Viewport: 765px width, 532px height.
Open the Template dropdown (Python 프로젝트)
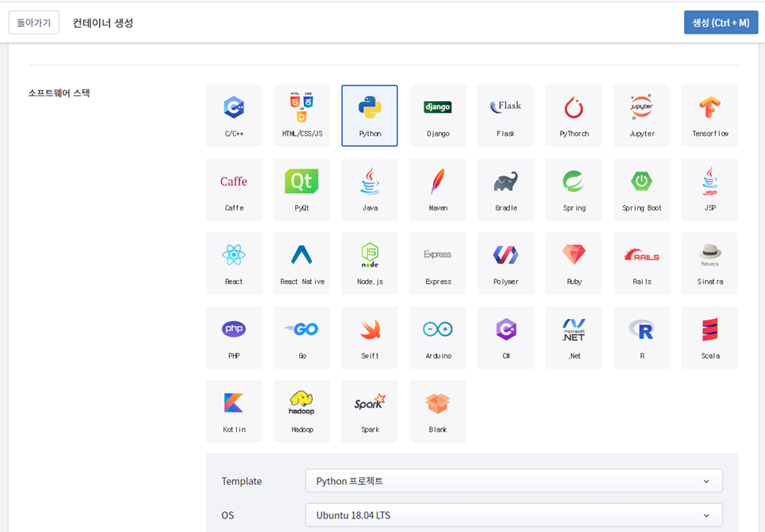coord(514,481)
